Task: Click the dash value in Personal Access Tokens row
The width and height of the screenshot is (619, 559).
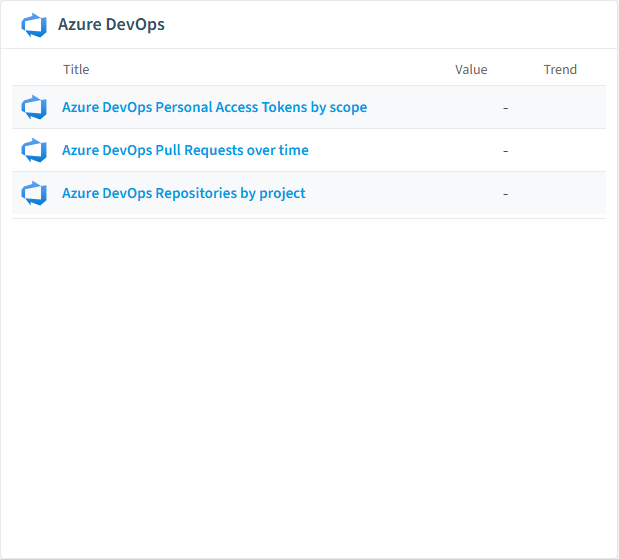Action: coord(505,108)
